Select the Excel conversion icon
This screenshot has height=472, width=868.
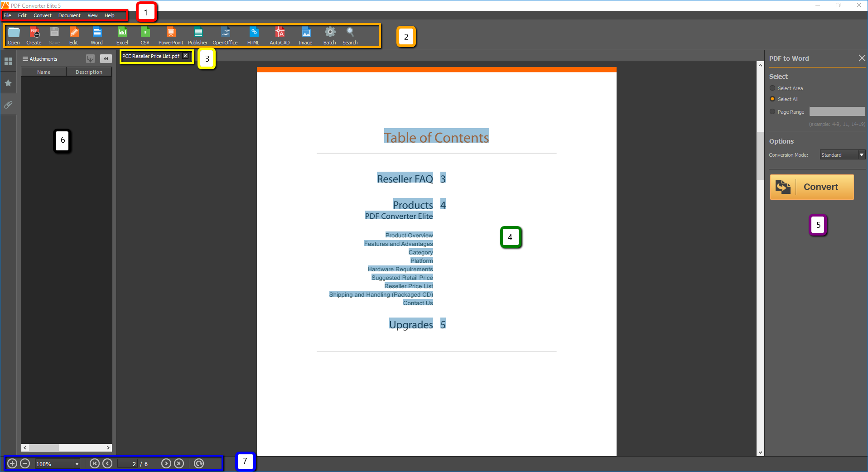point(122,36)
